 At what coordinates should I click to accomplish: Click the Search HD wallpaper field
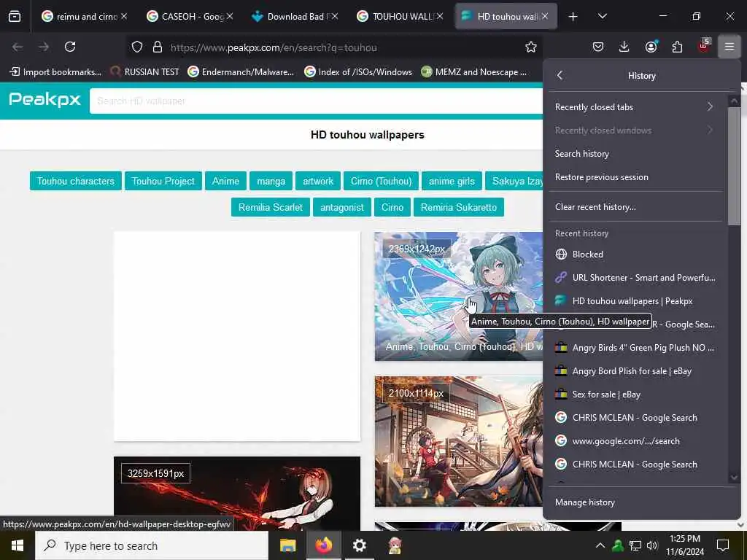[x=316, y=101]
